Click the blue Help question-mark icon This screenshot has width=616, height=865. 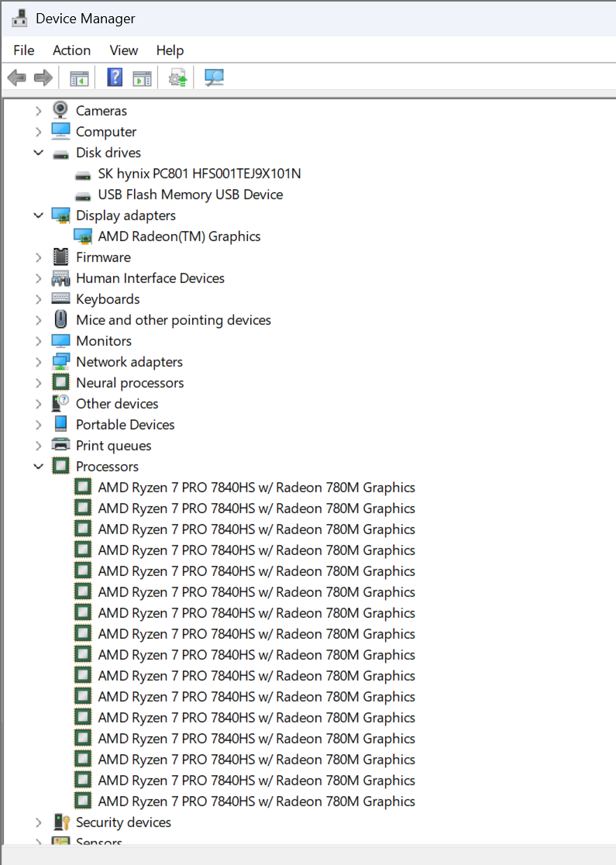pyautogui.click(x=115, y=78)
